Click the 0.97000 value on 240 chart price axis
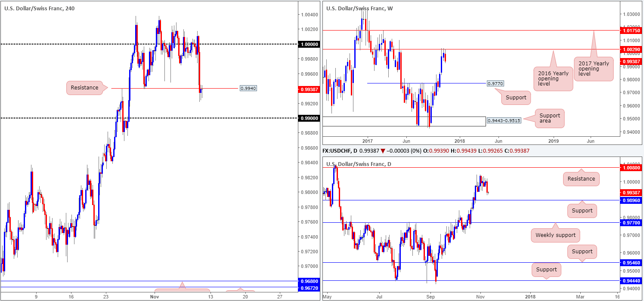This screenshot has width=644, height=301. (x=309, y=266)
